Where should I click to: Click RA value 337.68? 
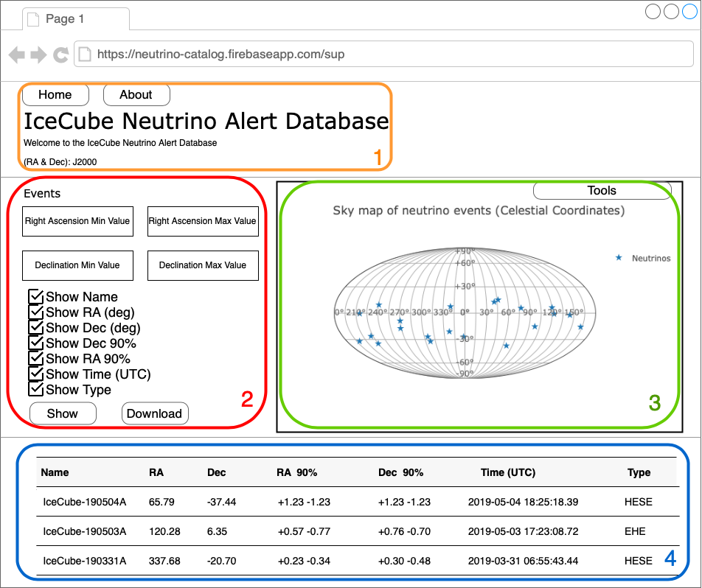[x=164, y=561]
